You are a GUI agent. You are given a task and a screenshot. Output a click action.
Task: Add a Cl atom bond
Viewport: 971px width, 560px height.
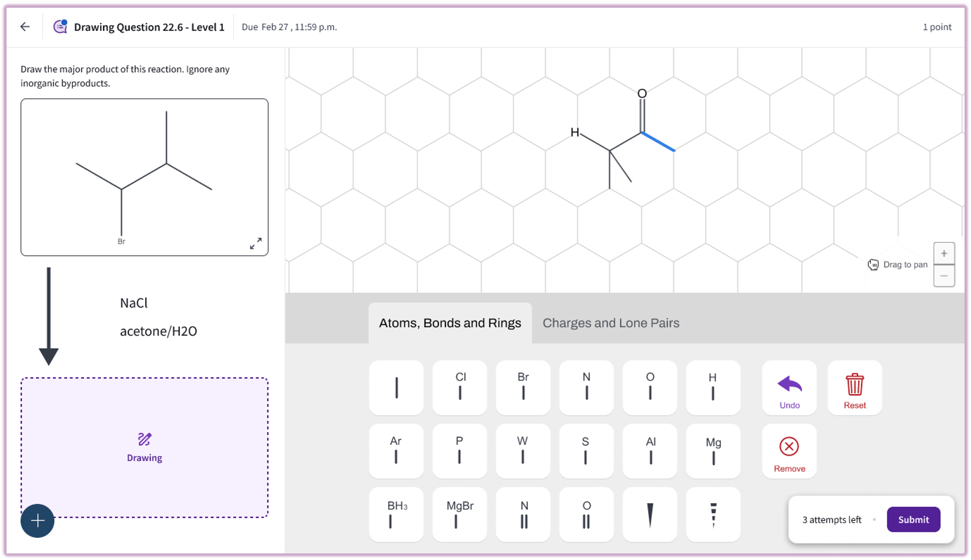[460, 388]
